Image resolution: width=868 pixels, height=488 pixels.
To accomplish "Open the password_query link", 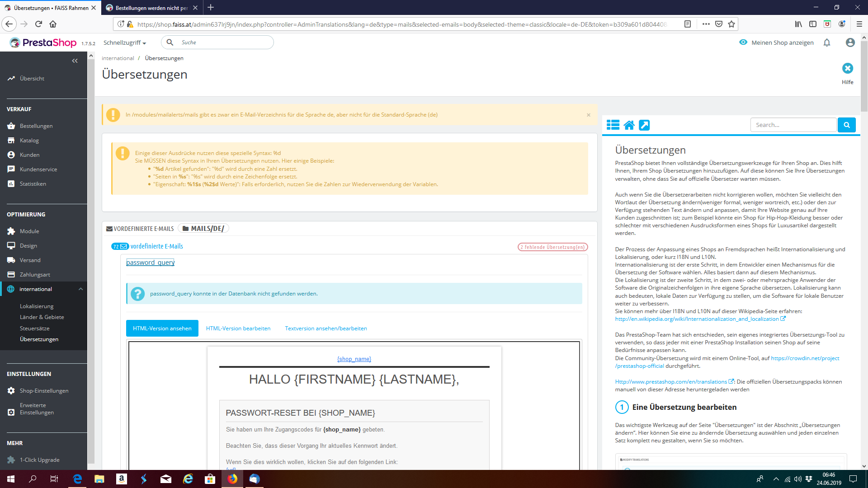I will [150, 263].
